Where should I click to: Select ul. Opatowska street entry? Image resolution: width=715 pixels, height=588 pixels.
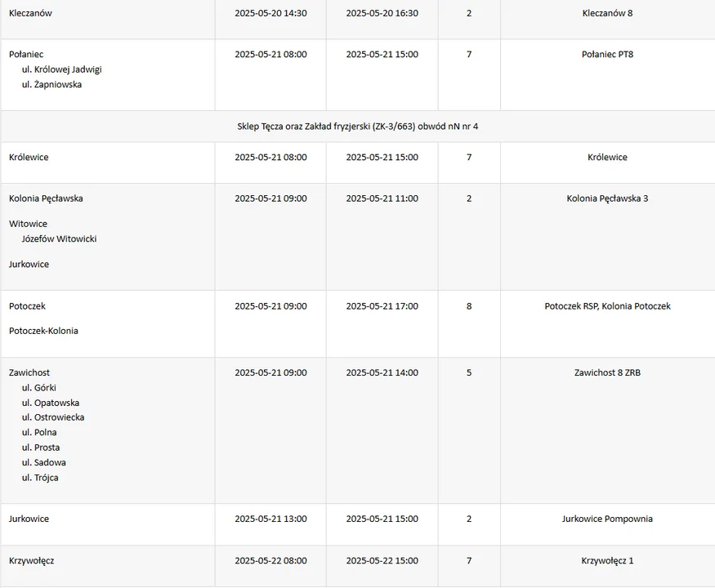point(51,403)
